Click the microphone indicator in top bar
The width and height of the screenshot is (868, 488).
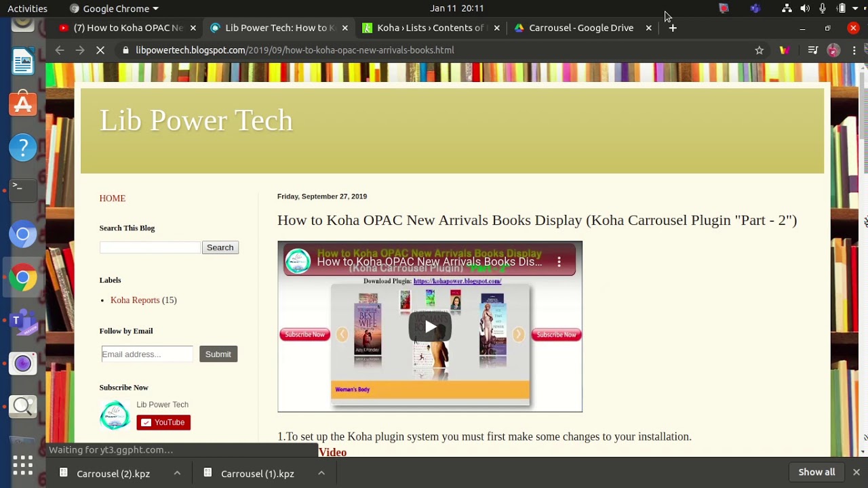(822, 8)
